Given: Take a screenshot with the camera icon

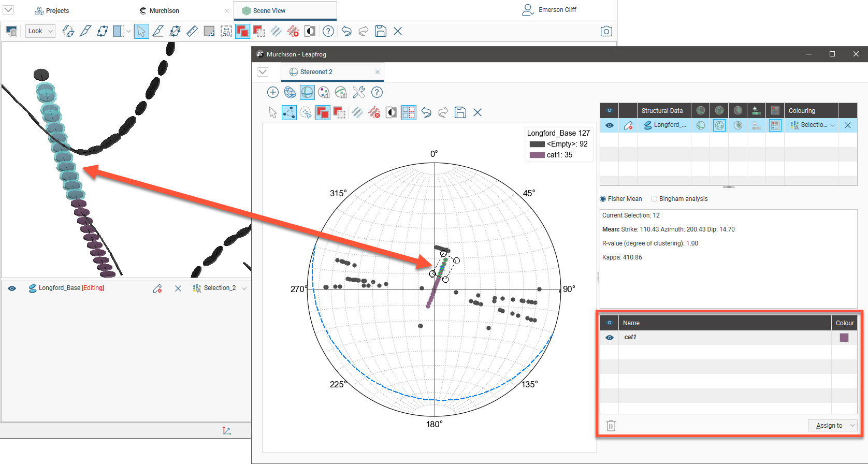Looking at the screenshot, I should (x=606, y=31).
